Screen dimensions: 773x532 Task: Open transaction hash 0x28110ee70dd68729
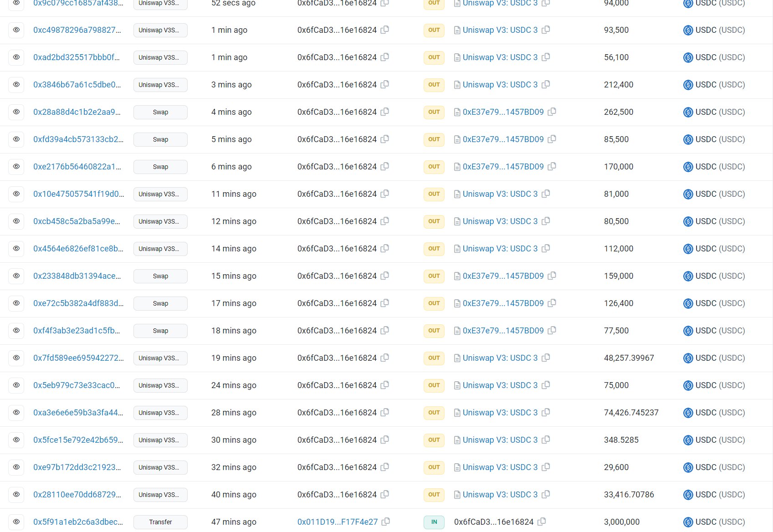click(x=77, y=495)
